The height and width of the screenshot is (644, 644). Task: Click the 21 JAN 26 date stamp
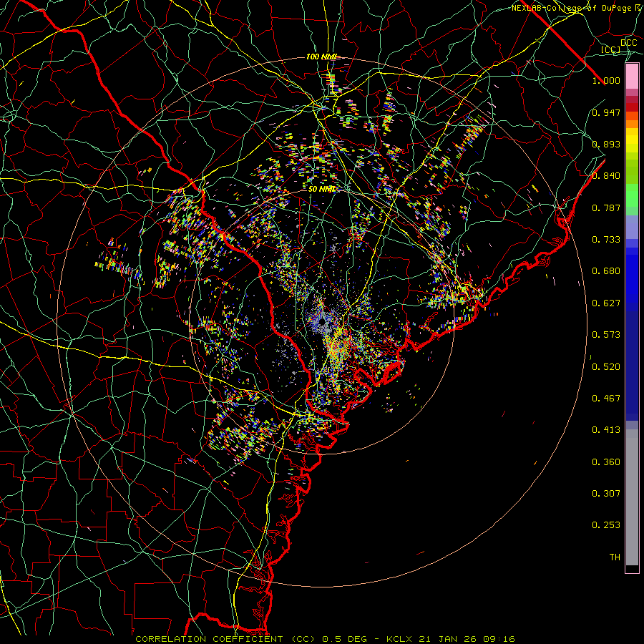[447, 639]
